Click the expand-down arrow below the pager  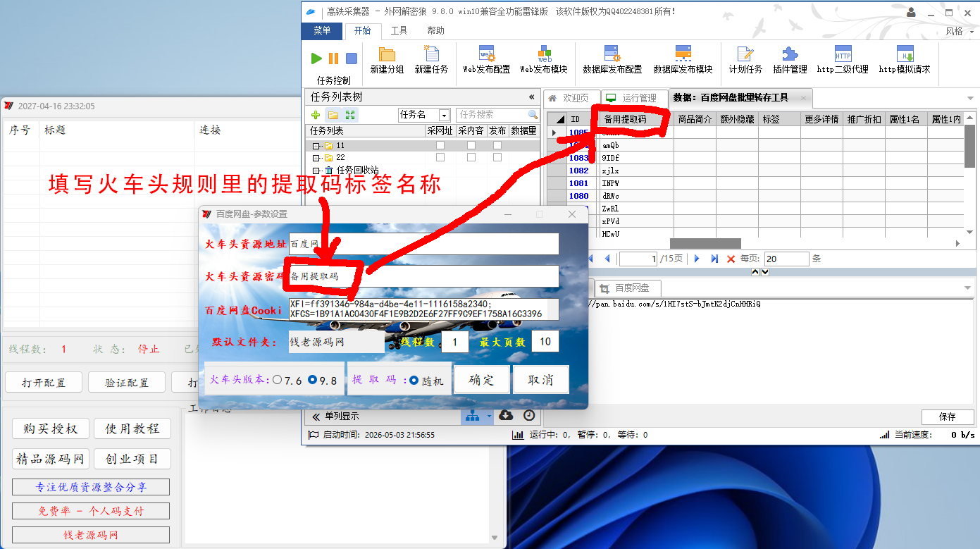[764, 271]
